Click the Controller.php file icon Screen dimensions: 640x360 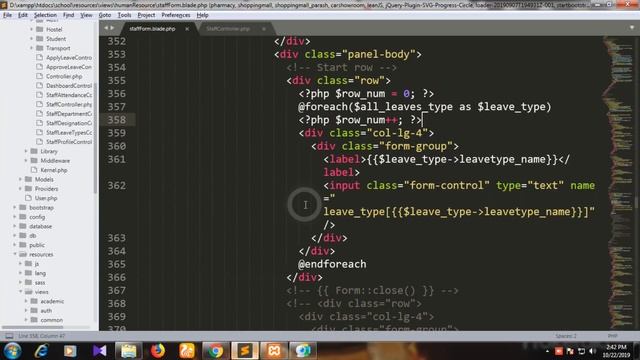(40, 76)
